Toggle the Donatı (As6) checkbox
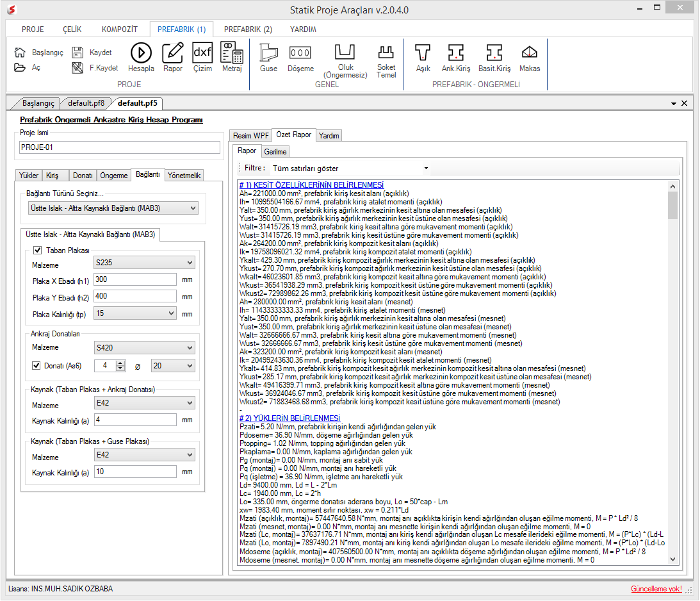The height and width of the screenshot is (601, 700). tap(36, 365)
